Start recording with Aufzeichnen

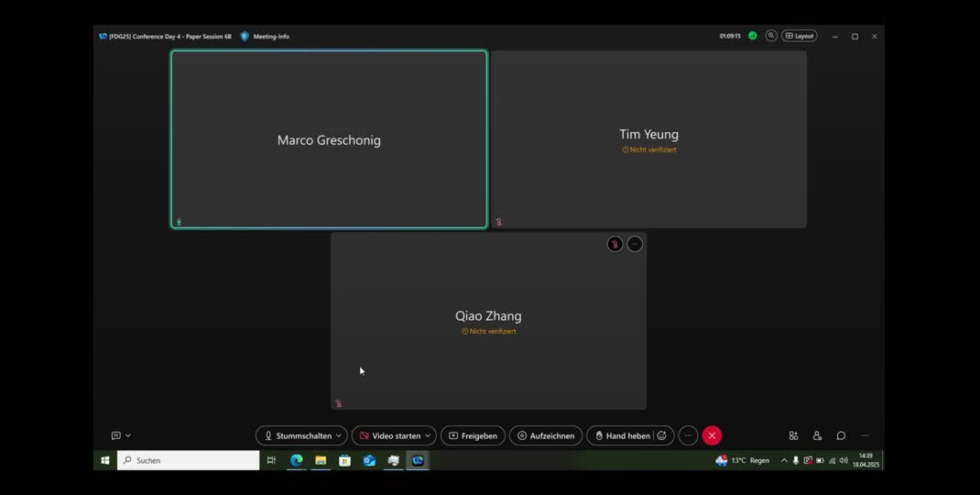click(x=545, y=435)
